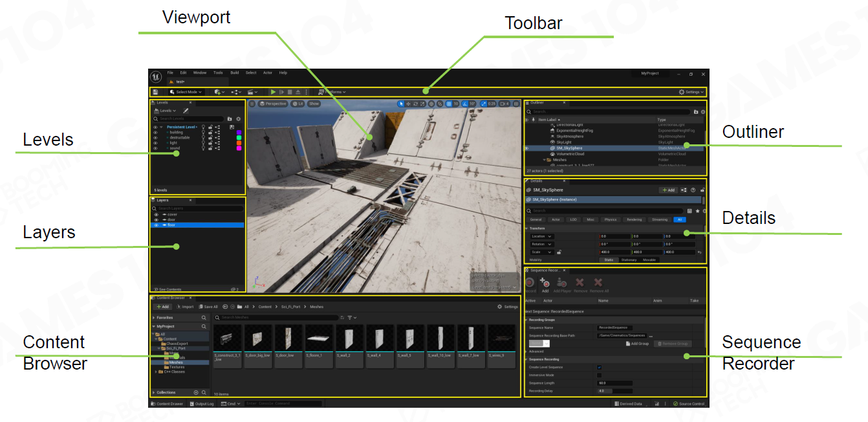Click the search icon next to Favorites
868x422 pixels.
click(x=204, y=318)
